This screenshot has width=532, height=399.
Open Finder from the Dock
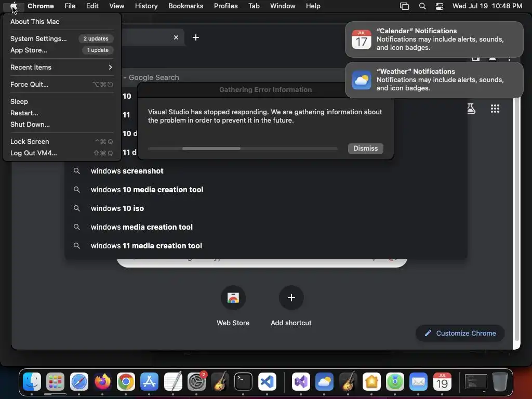32,382
